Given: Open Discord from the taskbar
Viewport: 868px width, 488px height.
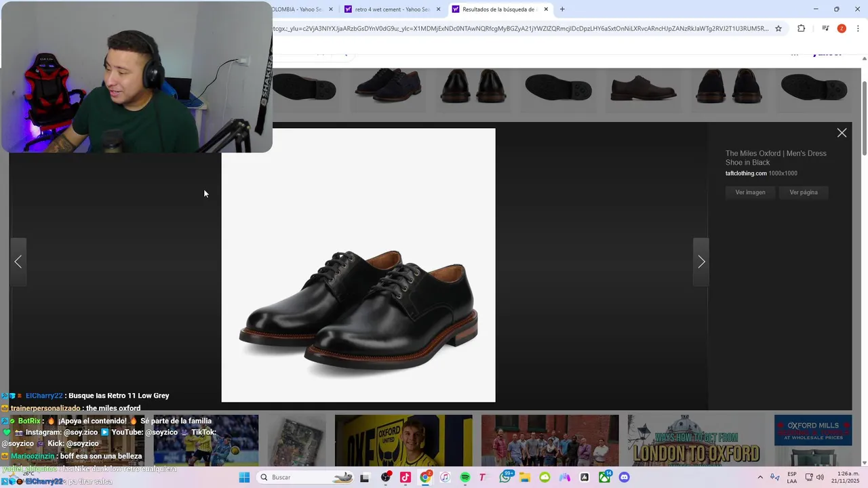Looking at the screenshot, I should coord(624,477).
